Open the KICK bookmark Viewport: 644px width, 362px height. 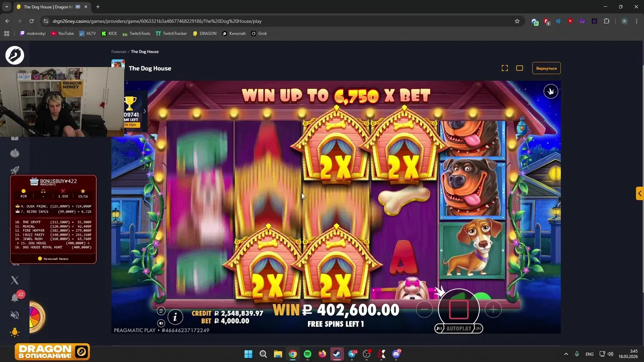pos(109,33)
